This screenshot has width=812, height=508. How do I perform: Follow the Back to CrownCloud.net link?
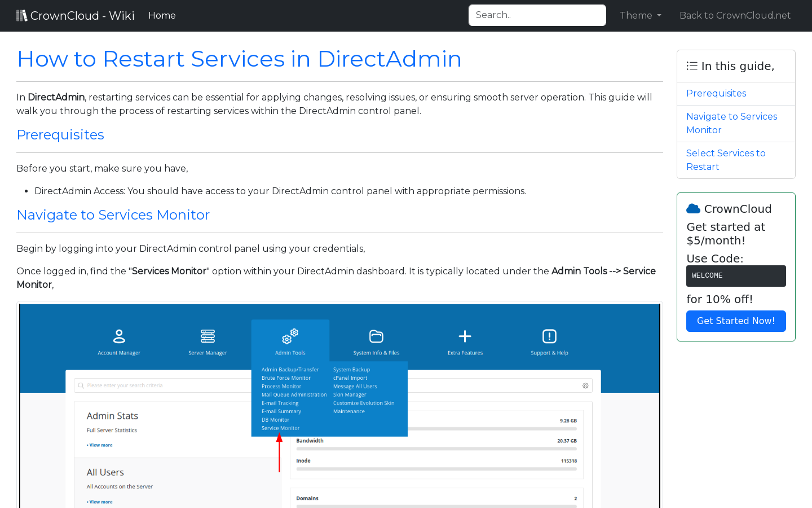pos(735,15)
